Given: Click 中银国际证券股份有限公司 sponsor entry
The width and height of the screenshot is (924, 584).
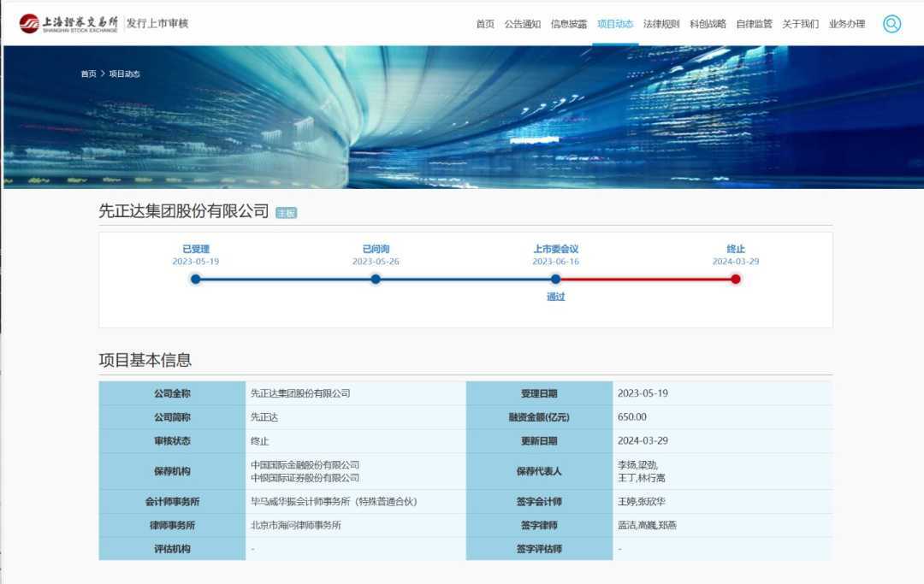Looking at the screenshot, I should (x=305, y=478).
